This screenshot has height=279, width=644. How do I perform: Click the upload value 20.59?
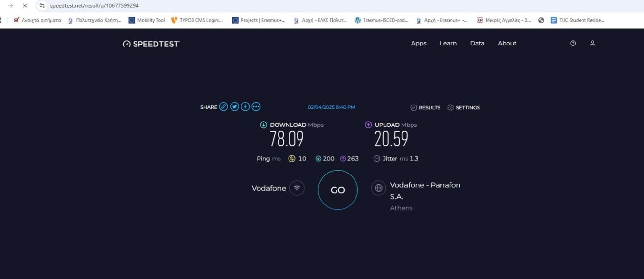391,139
